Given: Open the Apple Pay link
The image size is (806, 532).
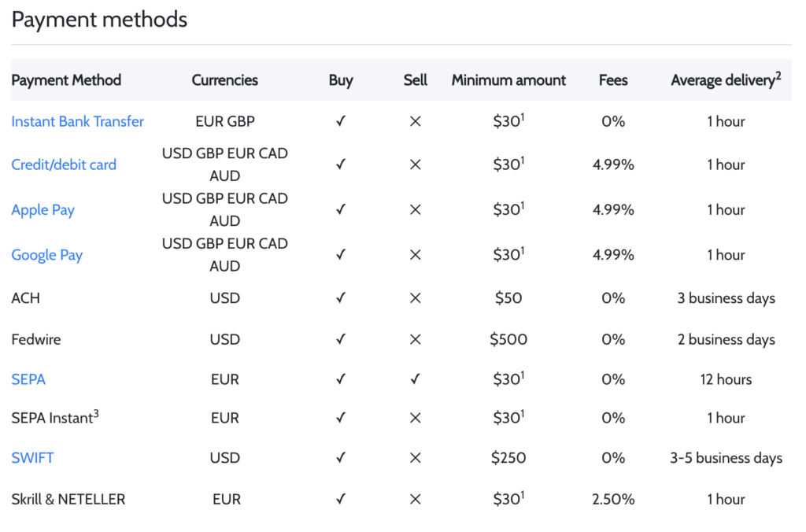Looking at the screenshot, I should (x=43, y=209).
